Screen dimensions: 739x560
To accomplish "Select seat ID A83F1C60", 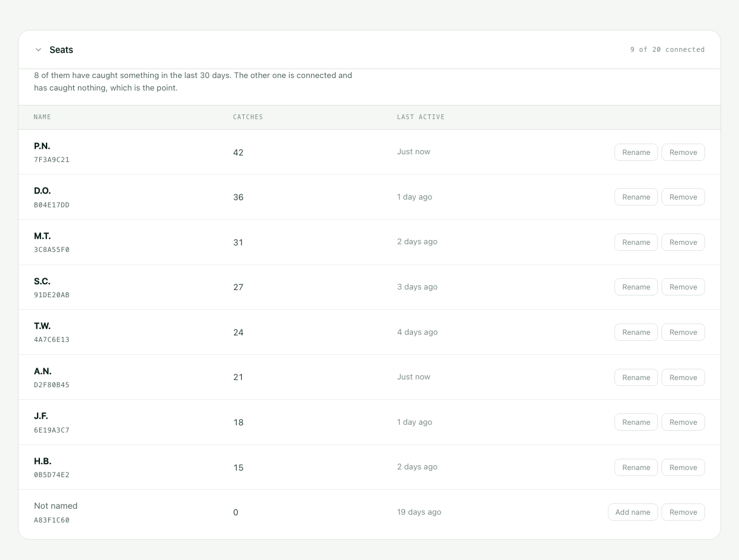I will coord(52,520).
